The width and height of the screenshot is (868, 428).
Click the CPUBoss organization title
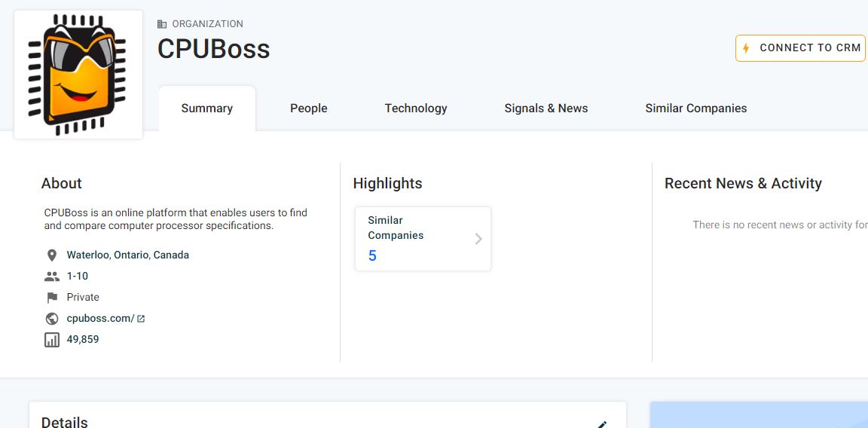[214, 49]
